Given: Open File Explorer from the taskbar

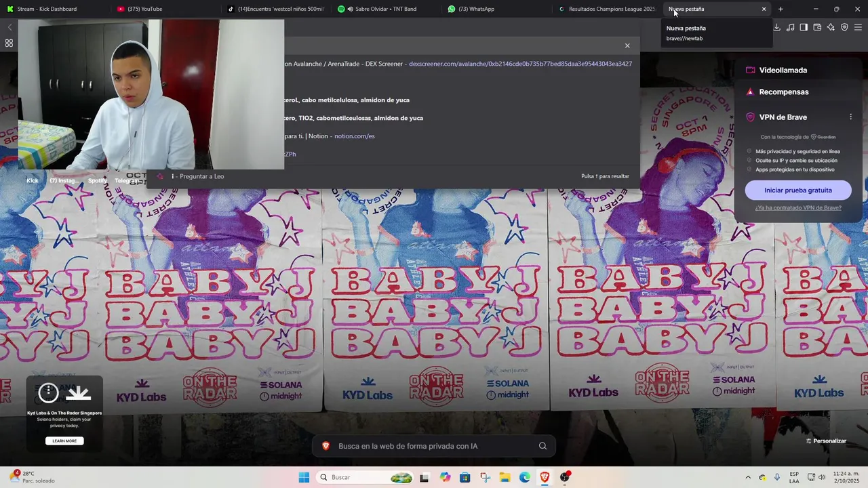Looking at the screenshot, I should (505, 477).
